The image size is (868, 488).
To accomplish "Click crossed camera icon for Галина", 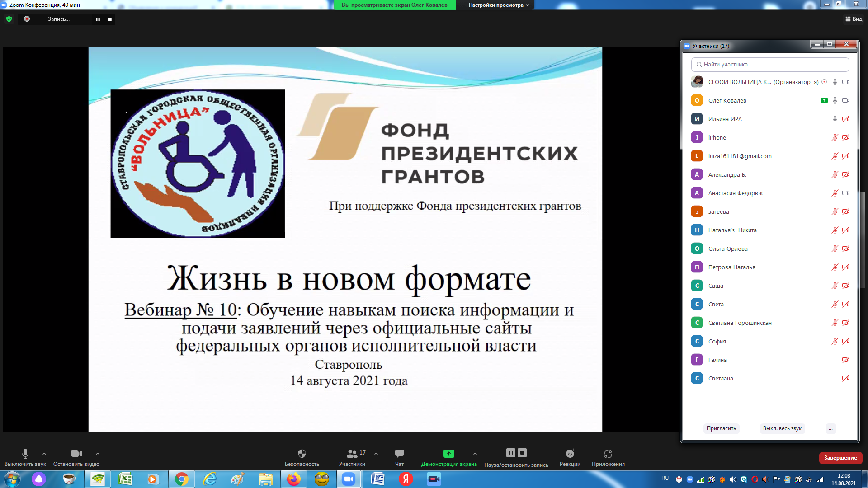I will pos(846,360).
